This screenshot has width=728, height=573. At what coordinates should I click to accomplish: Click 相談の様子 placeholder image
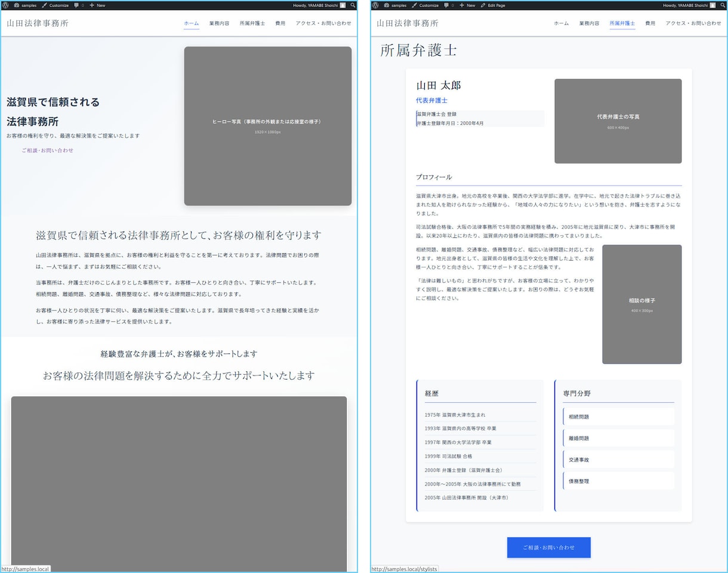pos(642,304)
